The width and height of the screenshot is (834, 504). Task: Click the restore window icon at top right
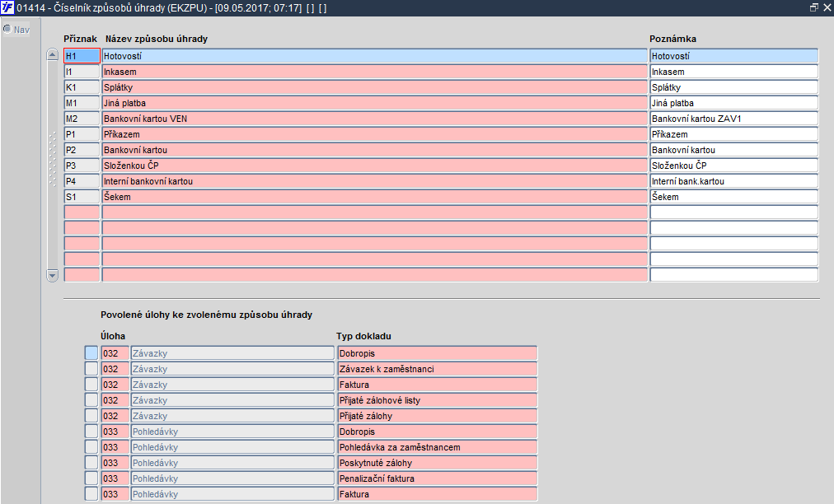click(813, 7)
